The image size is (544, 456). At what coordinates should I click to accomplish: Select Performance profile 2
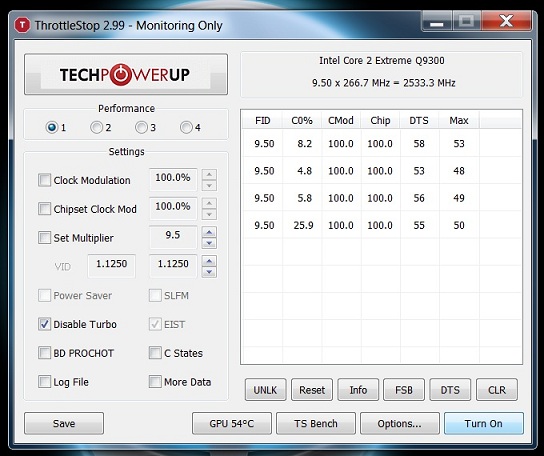click(96, 127)
